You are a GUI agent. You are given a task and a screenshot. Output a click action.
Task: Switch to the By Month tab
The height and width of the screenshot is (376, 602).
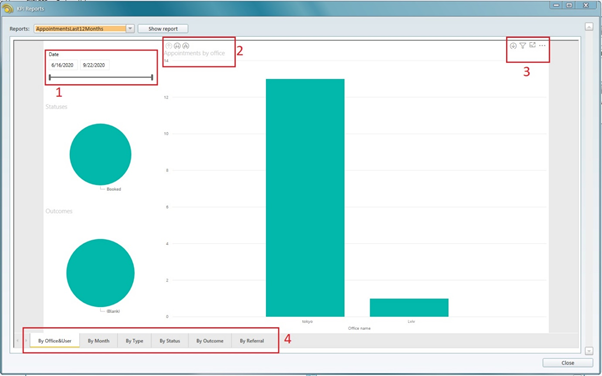point(99,341)
